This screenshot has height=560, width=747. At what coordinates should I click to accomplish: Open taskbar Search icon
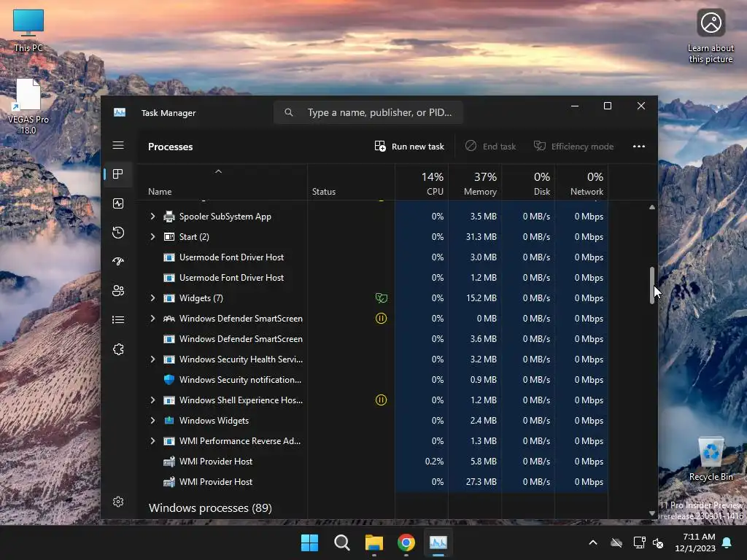point(341,542)
